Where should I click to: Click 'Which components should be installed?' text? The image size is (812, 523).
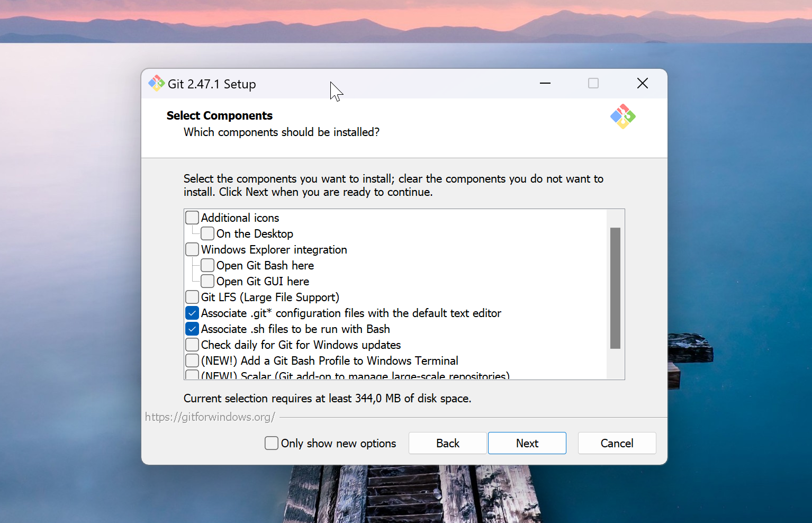coord(282,132)
